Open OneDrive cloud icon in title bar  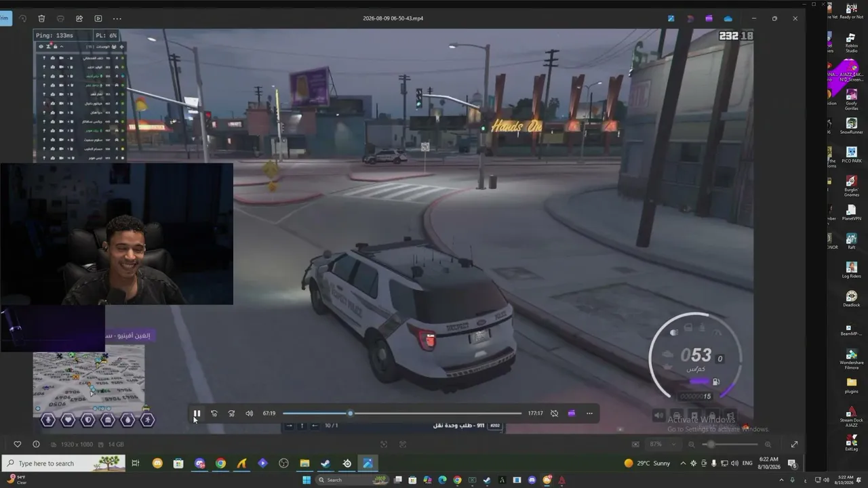[728, 18]
